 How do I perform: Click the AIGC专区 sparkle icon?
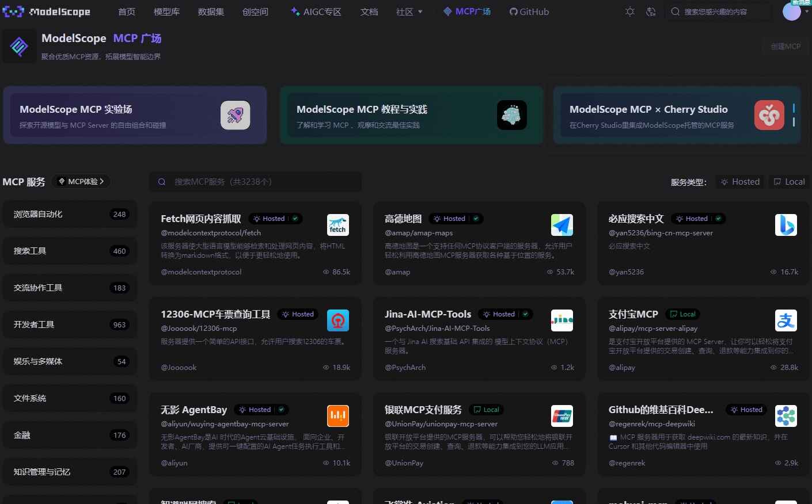[295, 12]
